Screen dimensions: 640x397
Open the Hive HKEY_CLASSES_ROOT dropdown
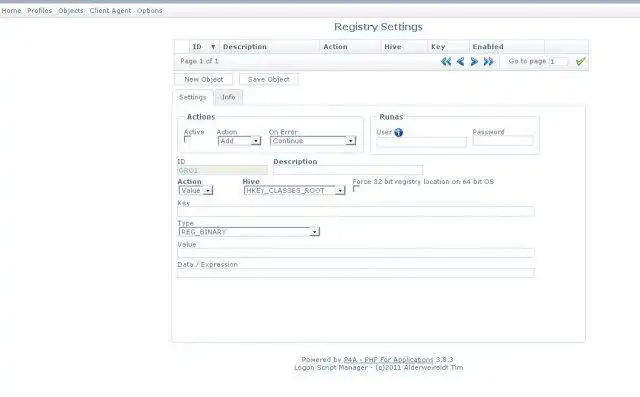(x=294, y=191)
